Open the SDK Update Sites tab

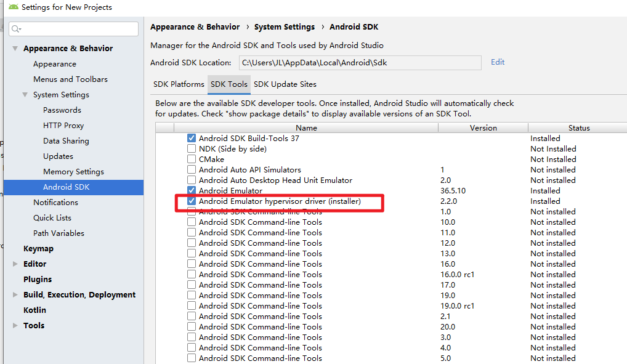click(x=285, y=84)
